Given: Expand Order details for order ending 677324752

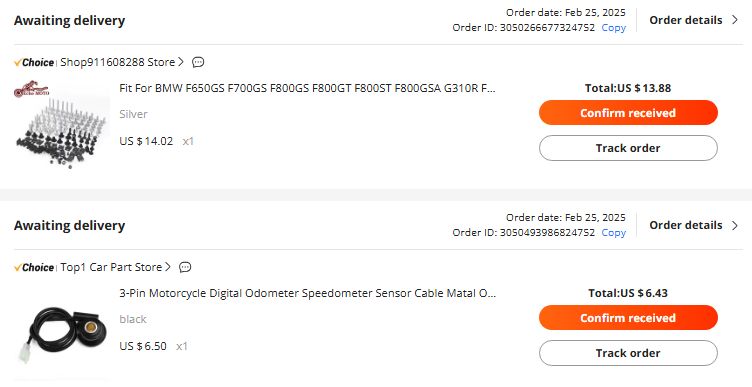Looking at the screenshot, I should [693, 20].
